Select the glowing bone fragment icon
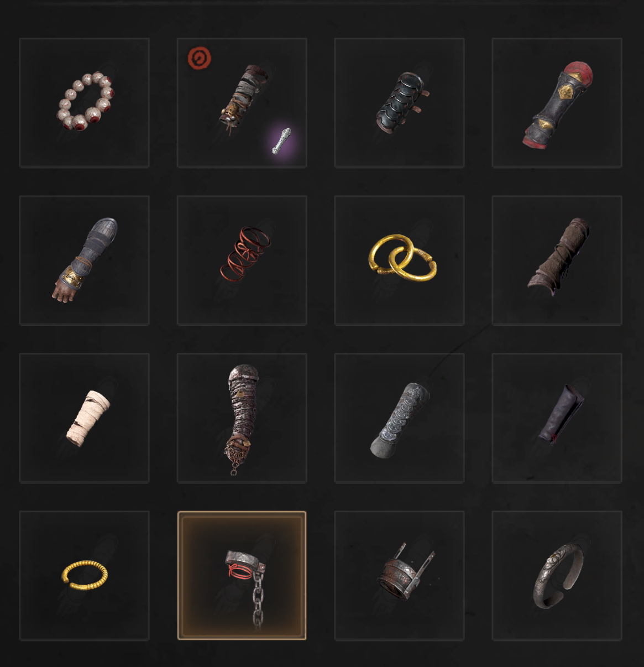The image size is (644, 667). 281,141
